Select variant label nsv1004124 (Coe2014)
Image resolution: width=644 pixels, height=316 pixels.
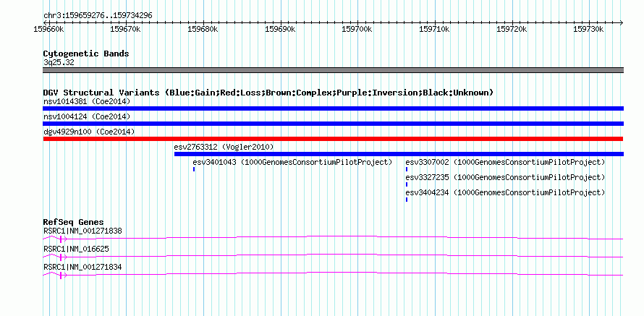point(87,116)
